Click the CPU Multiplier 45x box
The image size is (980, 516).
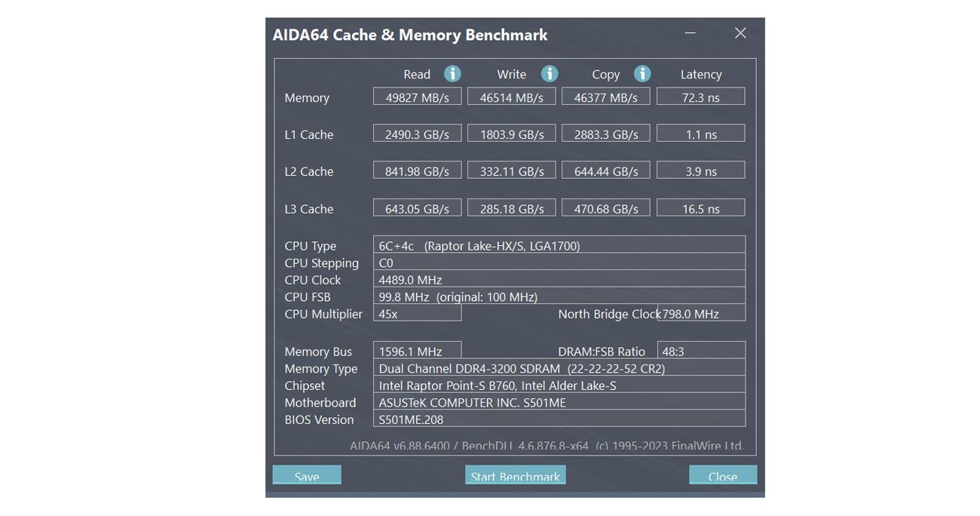click(x=417, y=314)
